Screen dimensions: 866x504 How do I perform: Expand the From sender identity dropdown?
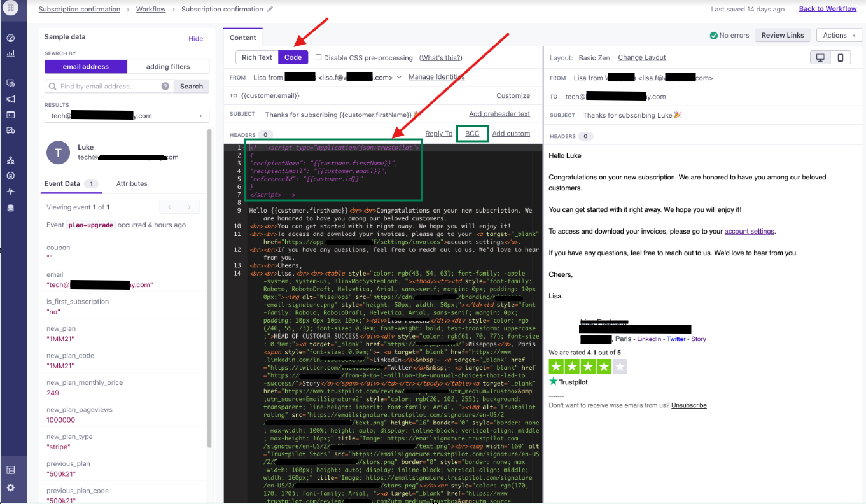pos(399,77)
